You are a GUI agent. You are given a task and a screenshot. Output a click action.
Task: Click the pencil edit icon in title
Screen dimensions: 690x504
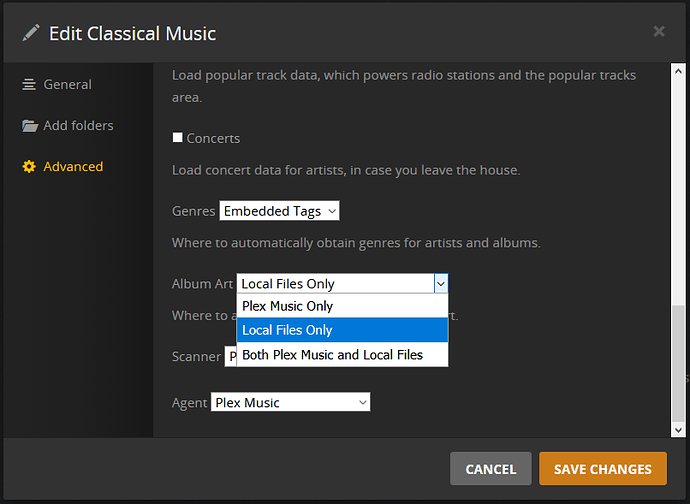pos(31,33)
